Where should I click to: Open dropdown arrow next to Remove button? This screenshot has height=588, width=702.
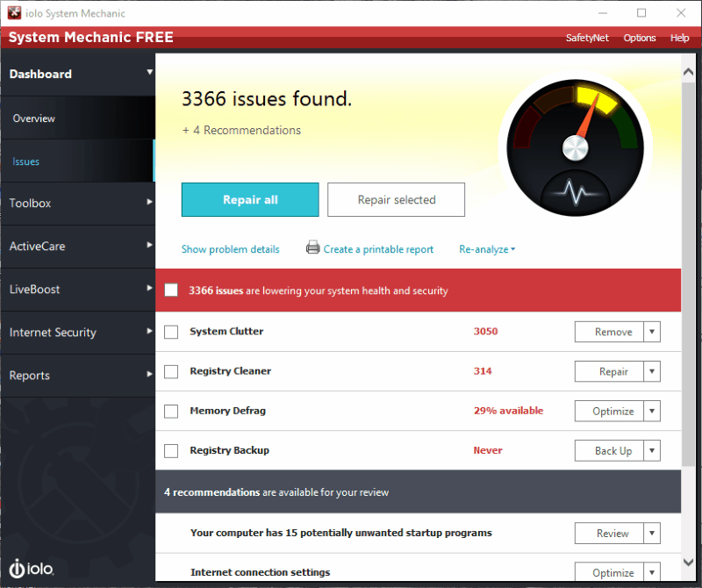click(x=652, y=332)
